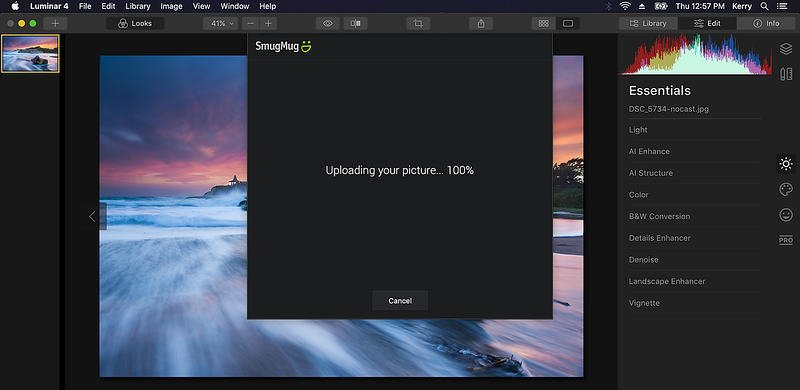
Task: Click the SmugMug logo
Action: click(283, 46)
